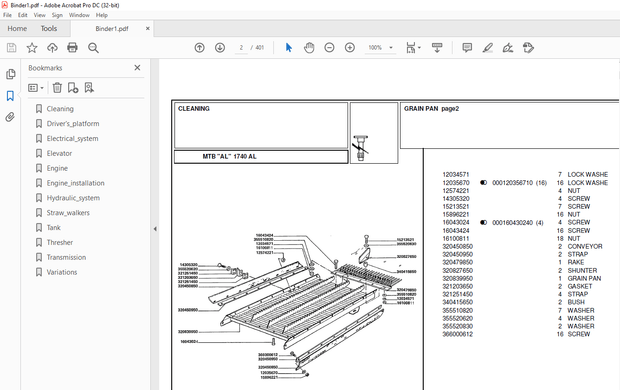Open the bookmarks options dropdown
This screenshot has height=390, width=620.
coord(36,87)
